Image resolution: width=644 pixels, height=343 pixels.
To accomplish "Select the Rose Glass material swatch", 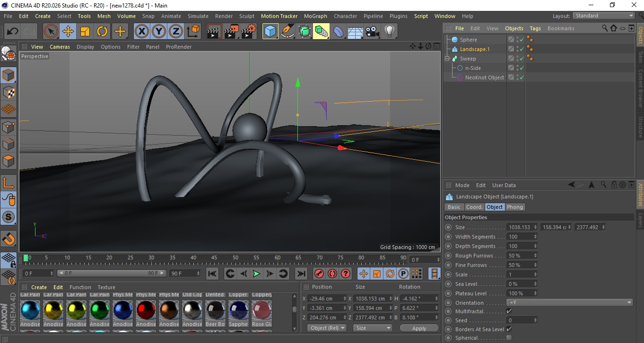I will pos(262,310).
